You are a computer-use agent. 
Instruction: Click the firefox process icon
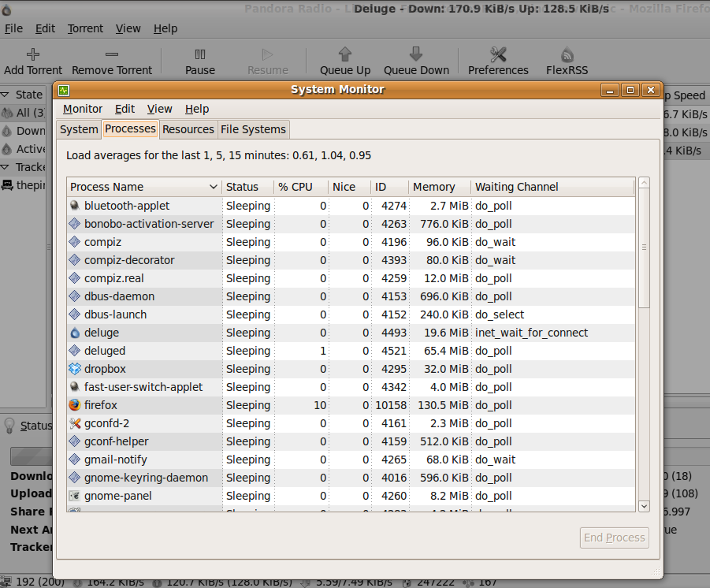tap(75, 405)
